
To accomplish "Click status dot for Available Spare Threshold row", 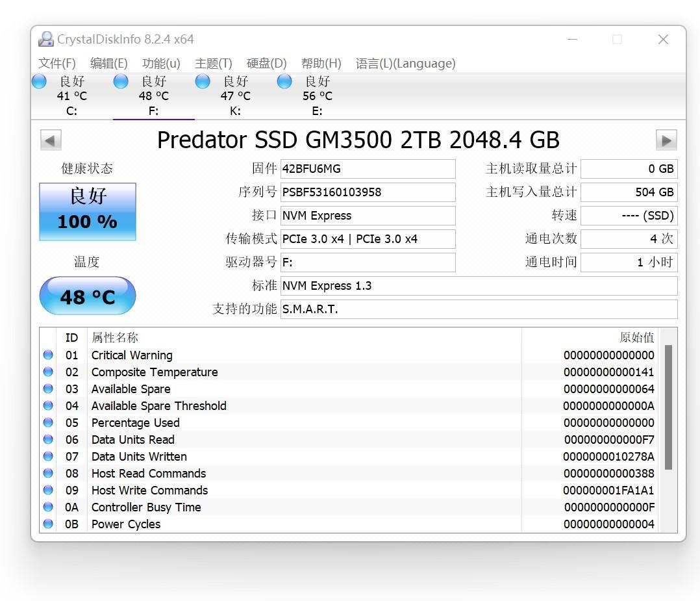I will click(48, 405).
